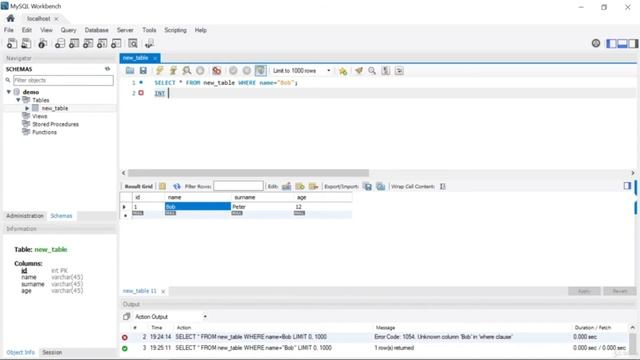Toggle the right sidebar panel

(x=633, y=43)
